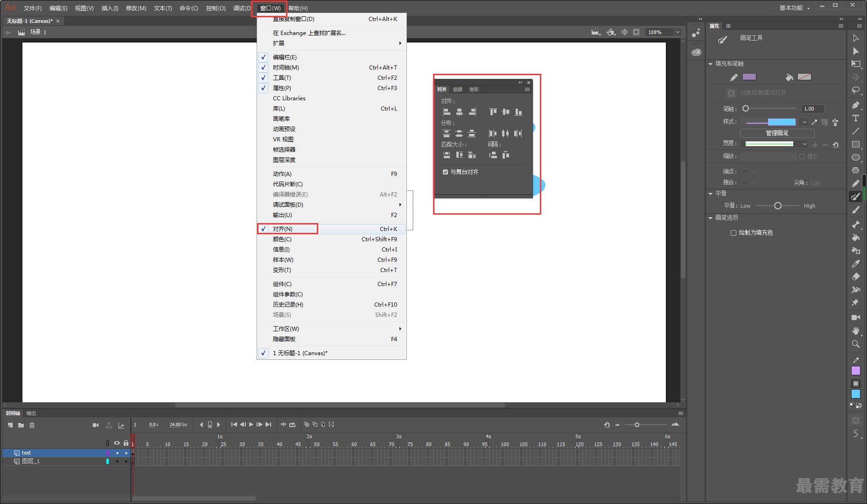Enable the 绘制为填充色 checkbox

[x=734, y=232]
